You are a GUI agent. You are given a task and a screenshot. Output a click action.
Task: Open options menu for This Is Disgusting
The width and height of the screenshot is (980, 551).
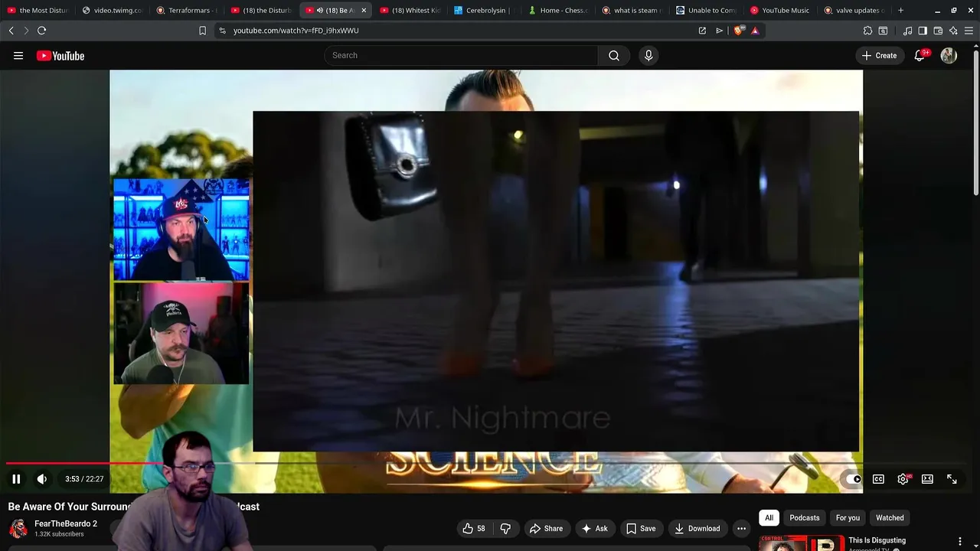[960, 542]
